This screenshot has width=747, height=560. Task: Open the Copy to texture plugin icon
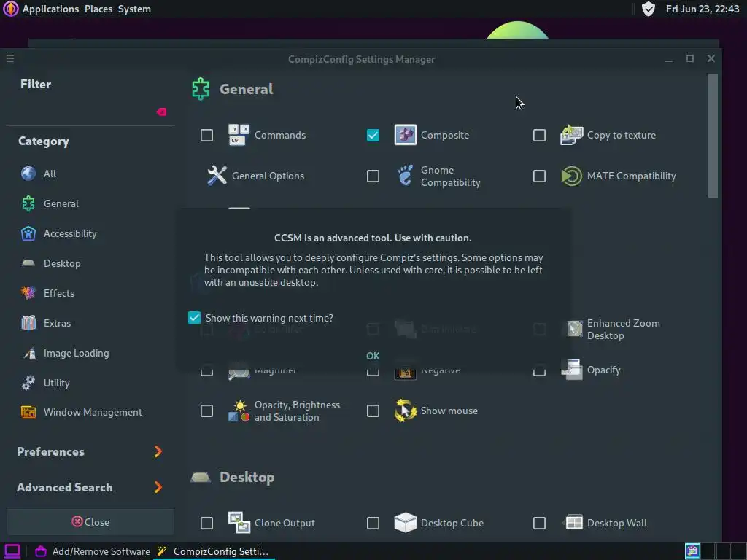point(572,135)
